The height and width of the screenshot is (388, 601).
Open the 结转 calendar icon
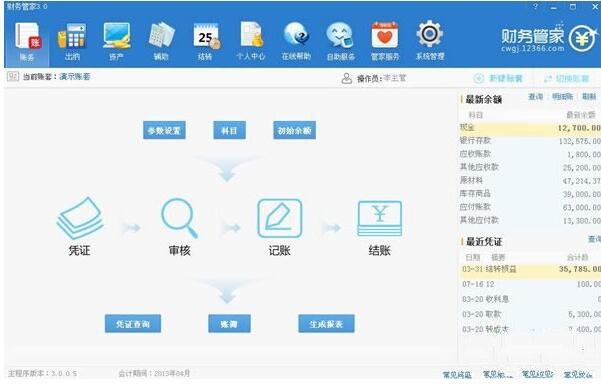coord(205,42)
